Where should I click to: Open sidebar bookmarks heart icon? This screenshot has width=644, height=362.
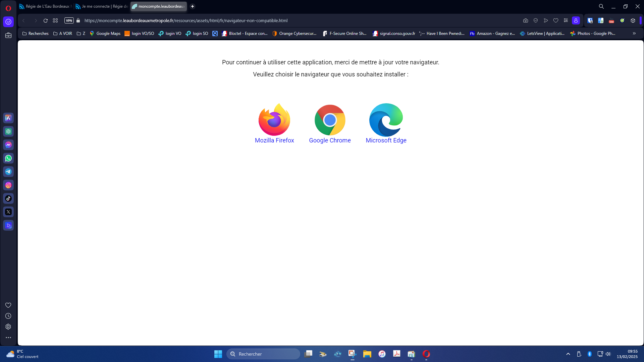click(x=8, y=305)
